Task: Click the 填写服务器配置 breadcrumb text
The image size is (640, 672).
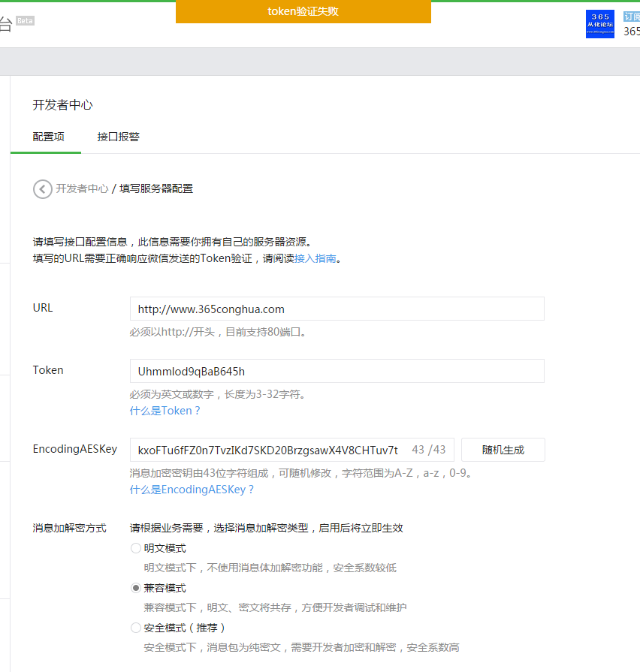Action: 156,188
